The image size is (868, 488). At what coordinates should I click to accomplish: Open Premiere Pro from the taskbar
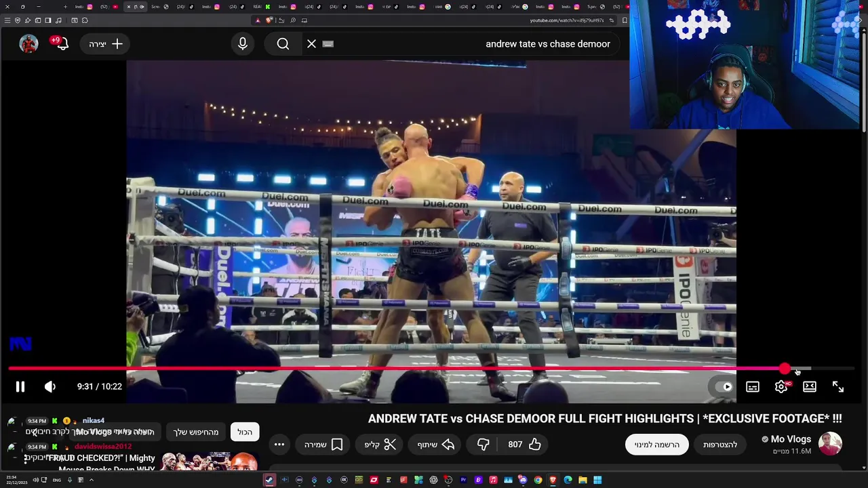463,480
